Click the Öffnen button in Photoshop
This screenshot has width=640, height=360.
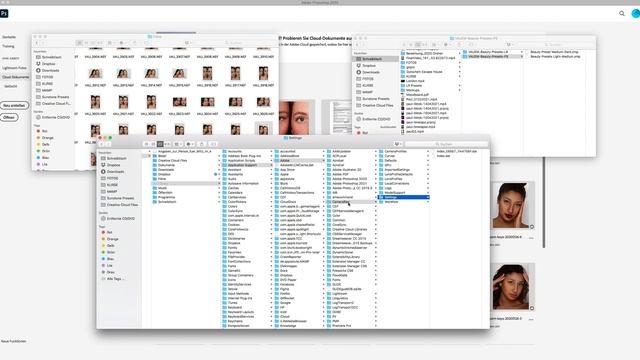coord(9,117)
